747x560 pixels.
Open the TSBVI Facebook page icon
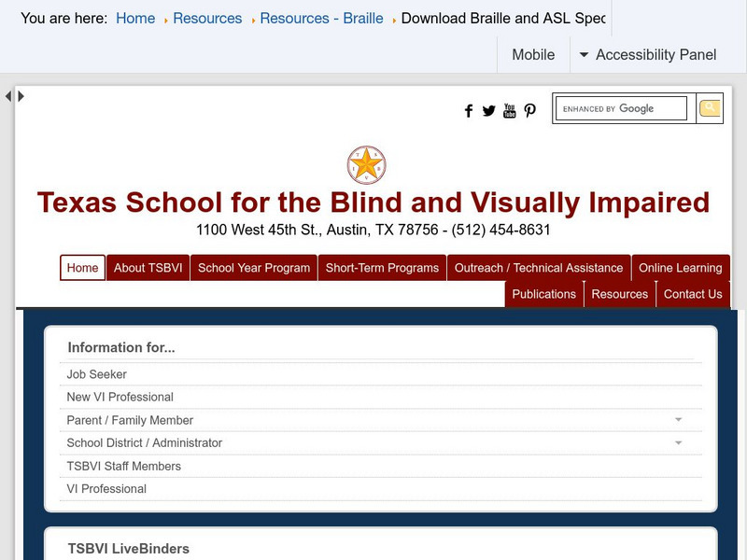(469, 111)
